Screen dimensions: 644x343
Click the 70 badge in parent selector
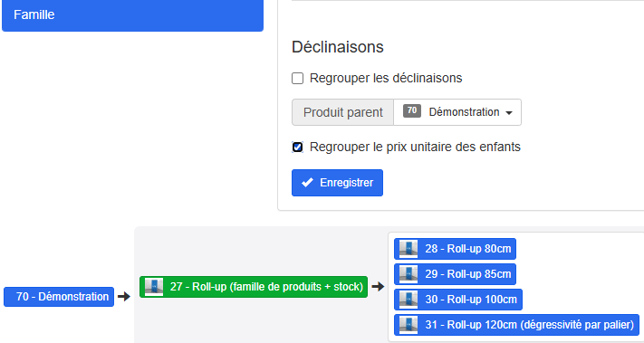coord(412,110)
